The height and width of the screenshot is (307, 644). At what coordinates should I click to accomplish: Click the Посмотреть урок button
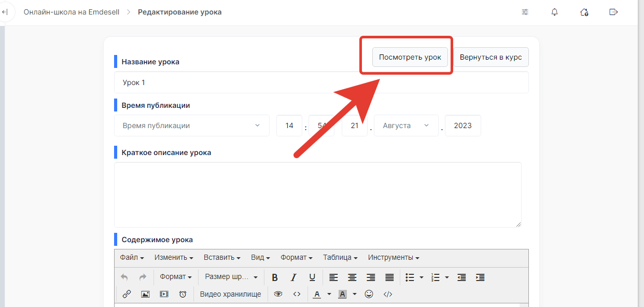tap(410, 57)
